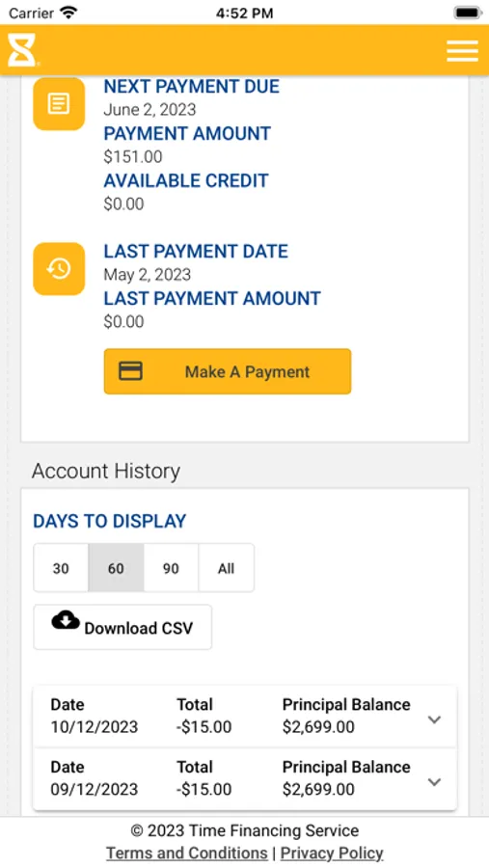Select the 2023 Time Financing Service copyright text
Screen dimensions: 489x868
(244, 830)
